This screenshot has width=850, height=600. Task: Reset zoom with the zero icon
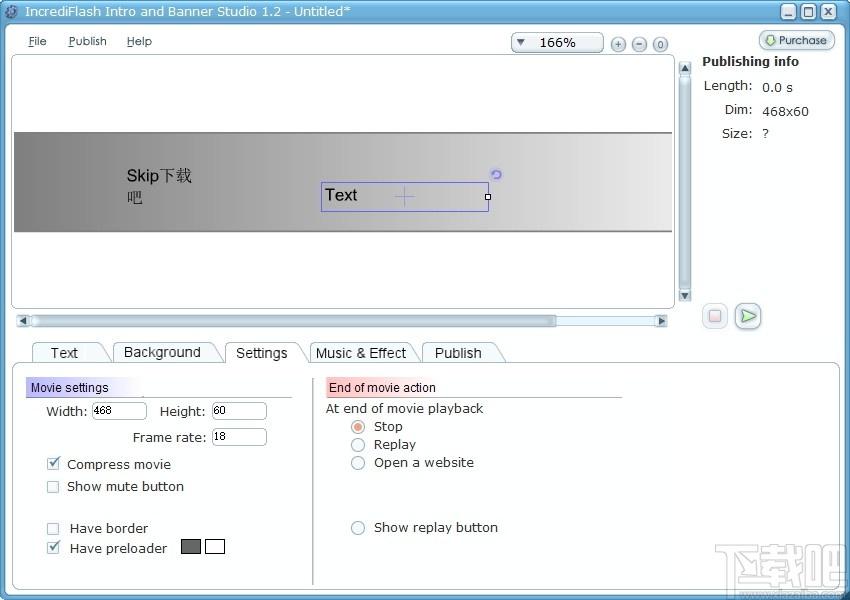pos(660,44)
